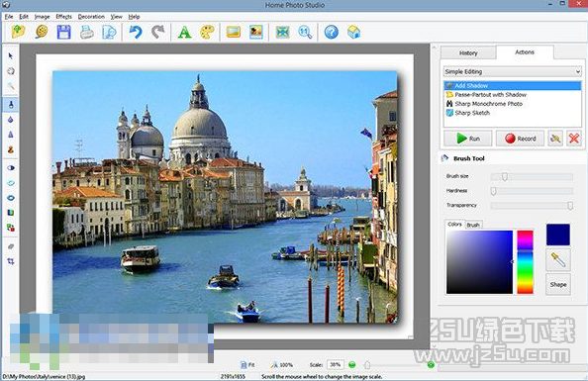The width and height of the screenshot is (588, 381).
Task: Open the Edit menu
Action: click(x=24, y=17)
